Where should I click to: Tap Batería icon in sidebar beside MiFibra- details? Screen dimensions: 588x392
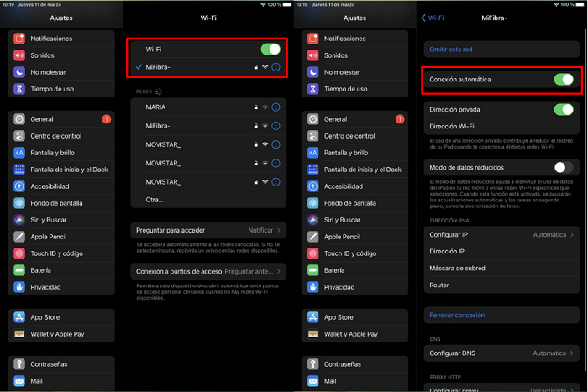(x=312, y=270)
